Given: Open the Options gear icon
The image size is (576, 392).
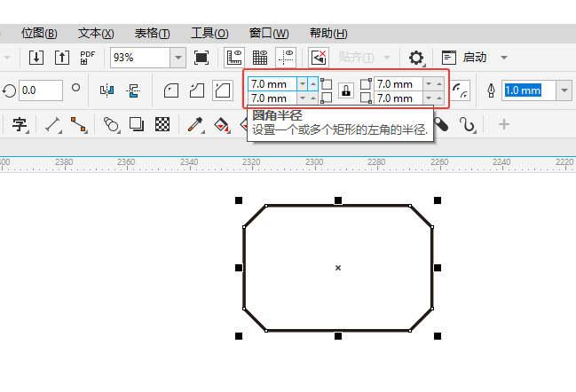Looking at the screenshot, I should click(416, 58).
